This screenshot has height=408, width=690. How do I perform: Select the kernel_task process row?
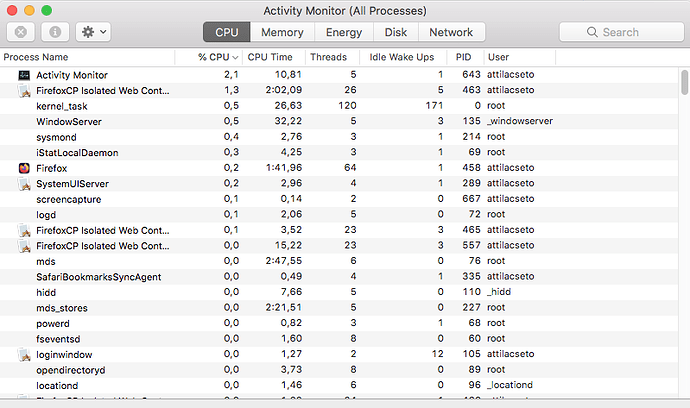339,106
